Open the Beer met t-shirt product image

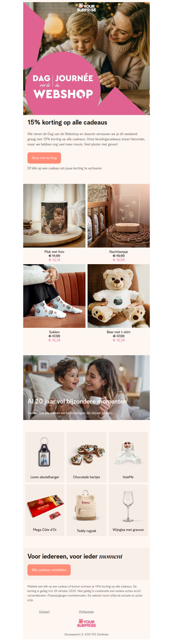pos(119,296)
